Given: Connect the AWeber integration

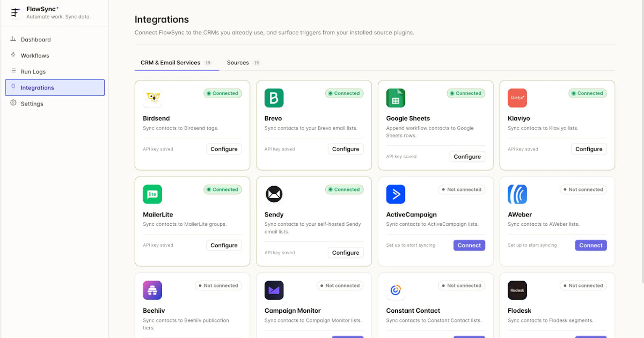Looking at the screenshot, I should click(590, 245).
